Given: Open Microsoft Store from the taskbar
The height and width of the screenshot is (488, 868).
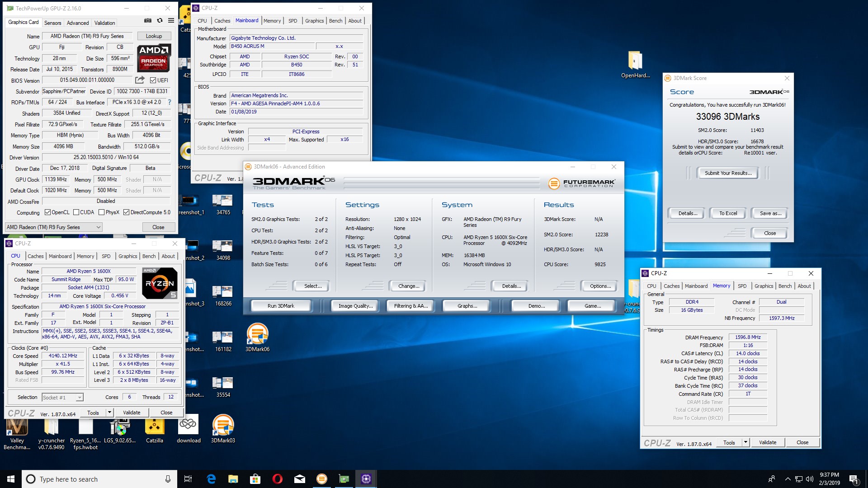Looking at the screenshot, I should click(x=255, y=479).
